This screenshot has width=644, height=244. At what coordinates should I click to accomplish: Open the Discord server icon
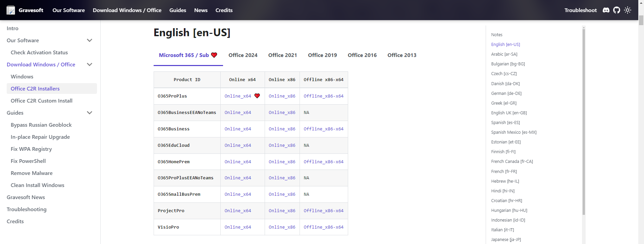point(606,10)
